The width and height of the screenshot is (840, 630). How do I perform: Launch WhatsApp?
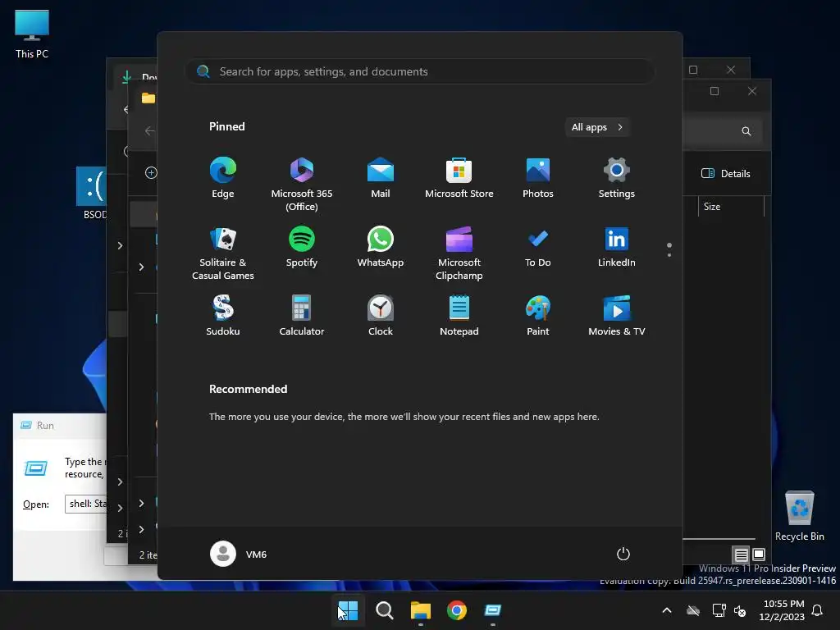[381, 247]
